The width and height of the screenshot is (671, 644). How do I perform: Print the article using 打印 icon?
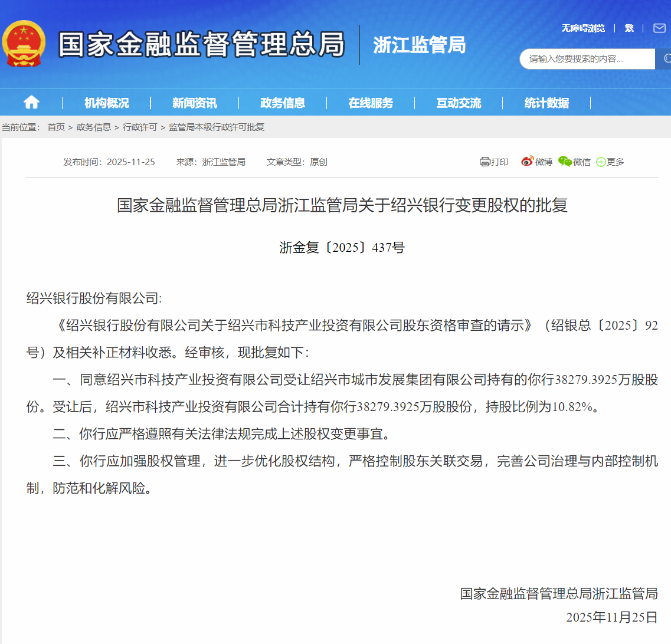click(494, 162)
